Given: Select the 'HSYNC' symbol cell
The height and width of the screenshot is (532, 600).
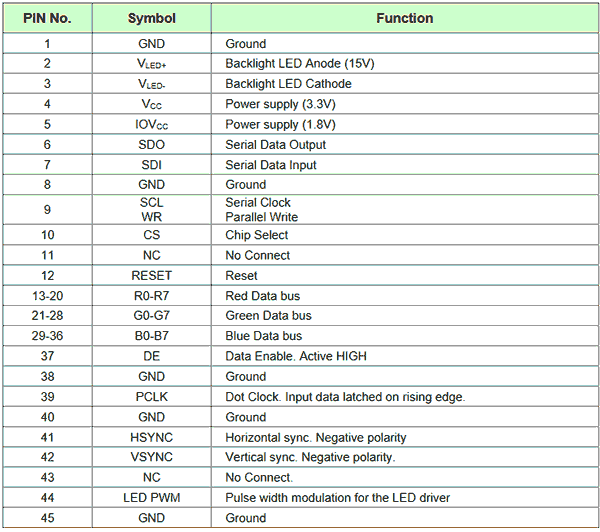Looking at the screenshot, I should click(x=152, y=437).
